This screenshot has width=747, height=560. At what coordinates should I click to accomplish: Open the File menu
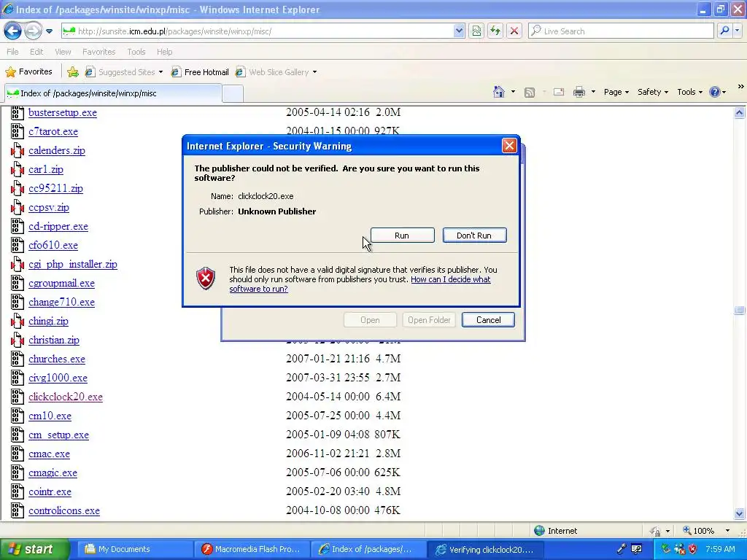pyautogui.click(x=13, y=52)
